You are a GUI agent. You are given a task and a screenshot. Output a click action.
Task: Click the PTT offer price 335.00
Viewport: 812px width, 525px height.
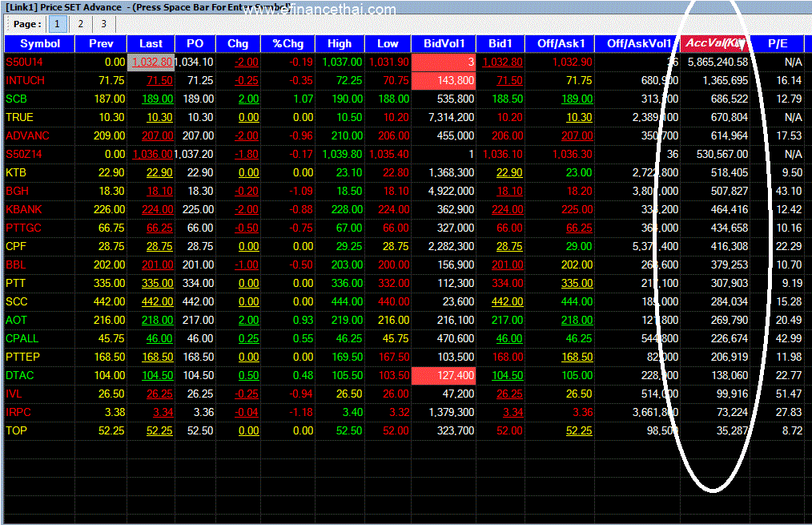click(x=577, y=284)
